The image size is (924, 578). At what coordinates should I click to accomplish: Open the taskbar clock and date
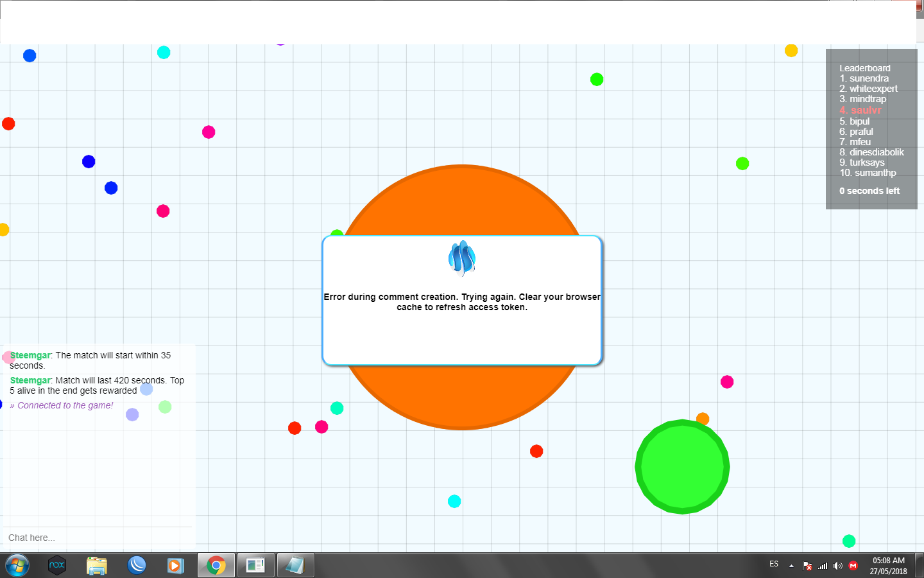pos(889,566)
